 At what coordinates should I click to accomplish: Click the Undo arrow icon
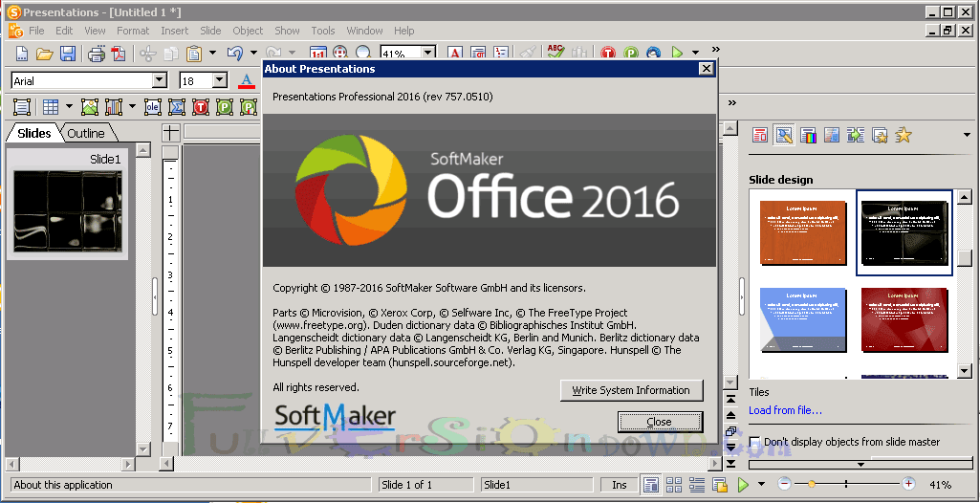point(235,54)
